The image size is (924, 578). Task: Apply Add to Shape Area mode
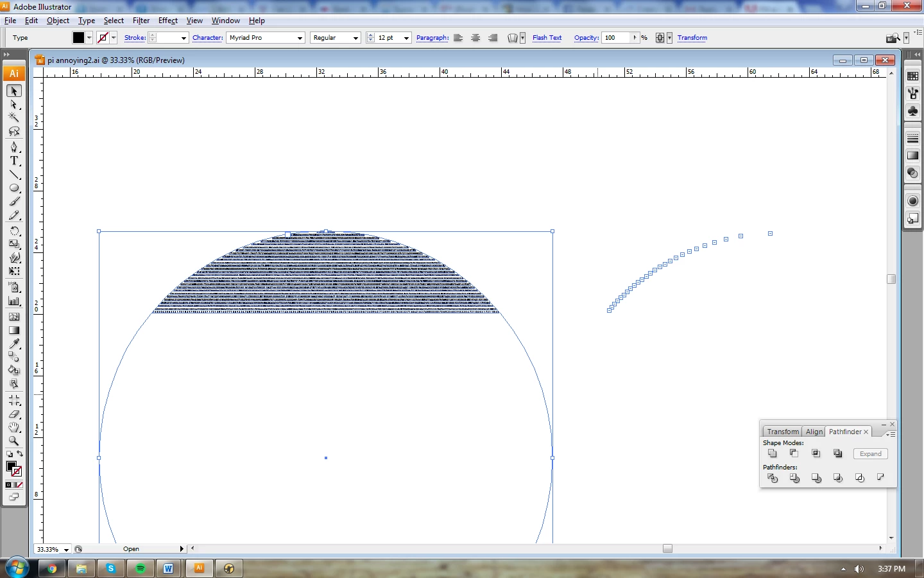[x=773, y=453]
